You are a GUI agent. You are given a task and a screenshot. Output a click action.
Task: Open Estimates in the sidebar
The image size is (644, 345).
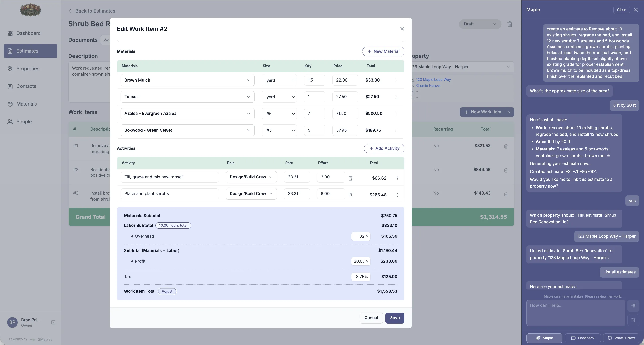30,51
